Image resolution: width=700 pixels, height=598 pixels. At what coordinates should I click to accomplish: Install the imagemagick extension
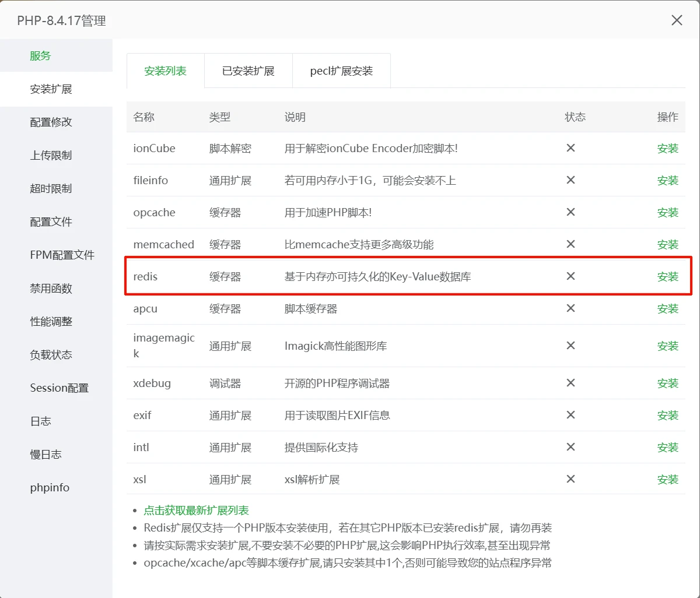point(667,346)
